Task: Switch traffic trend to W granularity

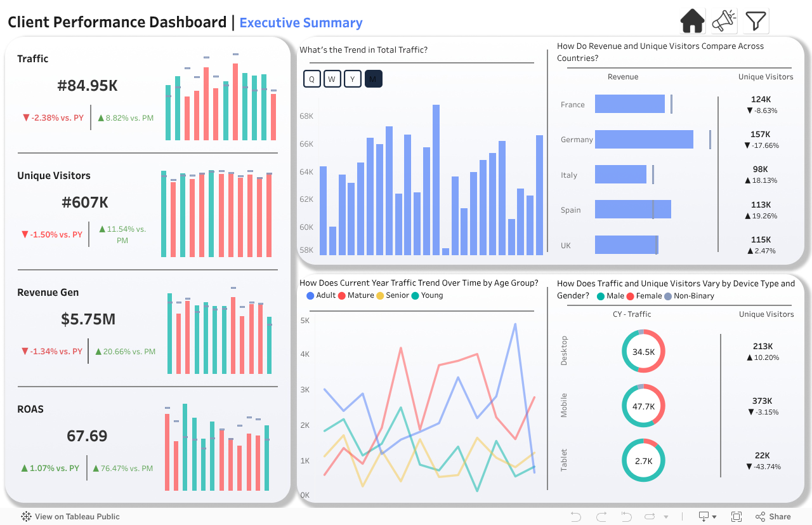Action: pyautogui.click(x=332, y=79)
